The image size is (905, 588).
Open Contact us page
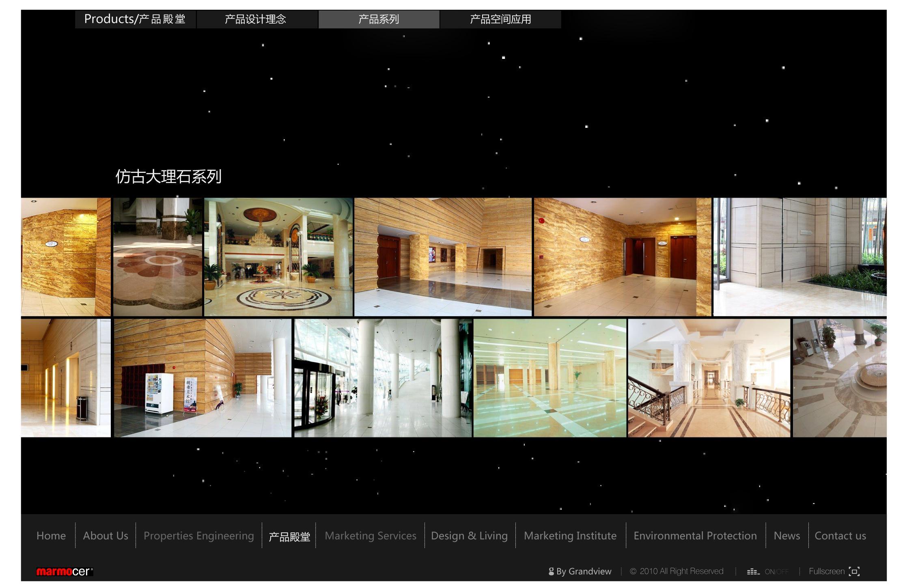(x=840, y=536)
